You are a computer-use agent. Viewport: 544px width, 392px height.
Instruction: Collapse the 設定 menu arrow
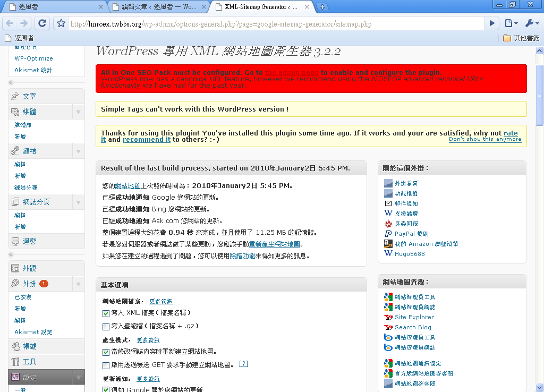[79, 377]
